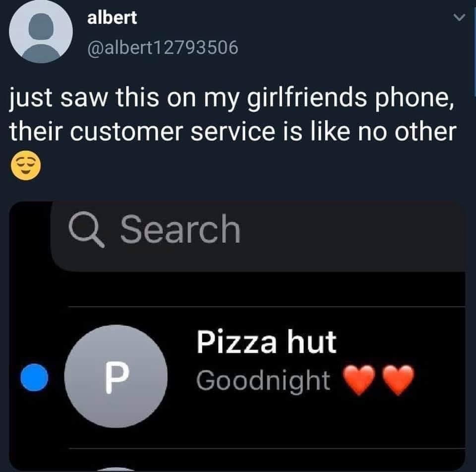Open the display name albert
Viewport: 476px width, 472px height.
pos(112,18)
